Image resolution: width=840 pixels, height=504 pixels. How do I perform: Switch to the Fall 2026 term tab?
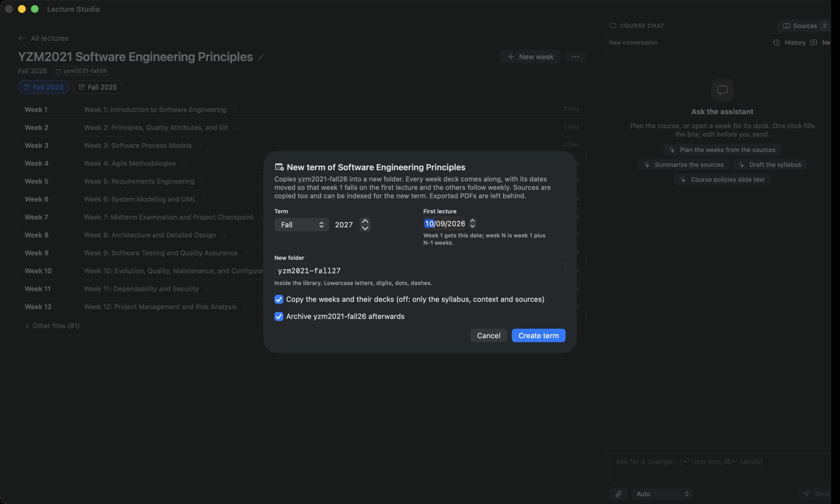coord(43,87)
